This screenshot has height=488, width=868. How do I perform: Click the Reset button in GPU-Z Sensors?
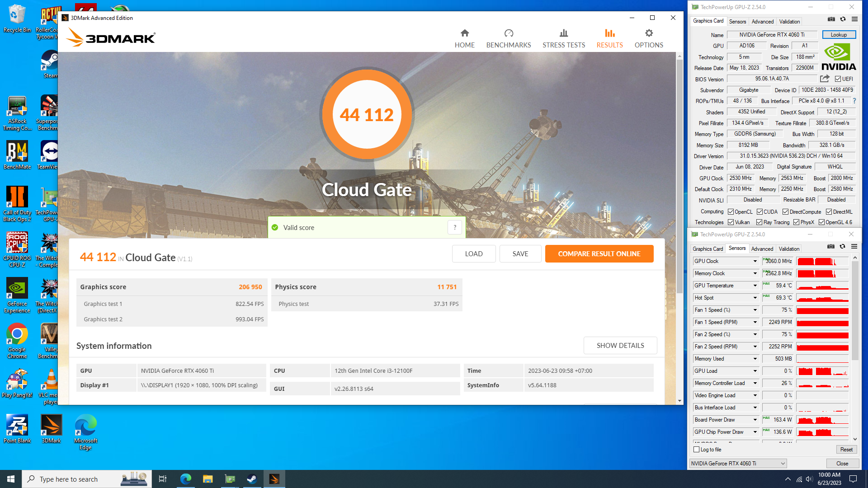tap(846, 450)
